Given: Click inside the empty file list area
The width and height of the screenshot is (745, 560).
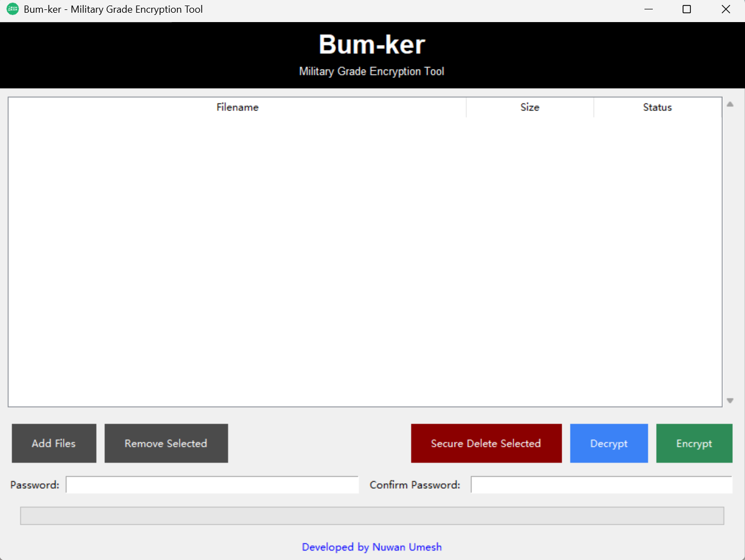Looking at the screenshot, I should 364,254.
